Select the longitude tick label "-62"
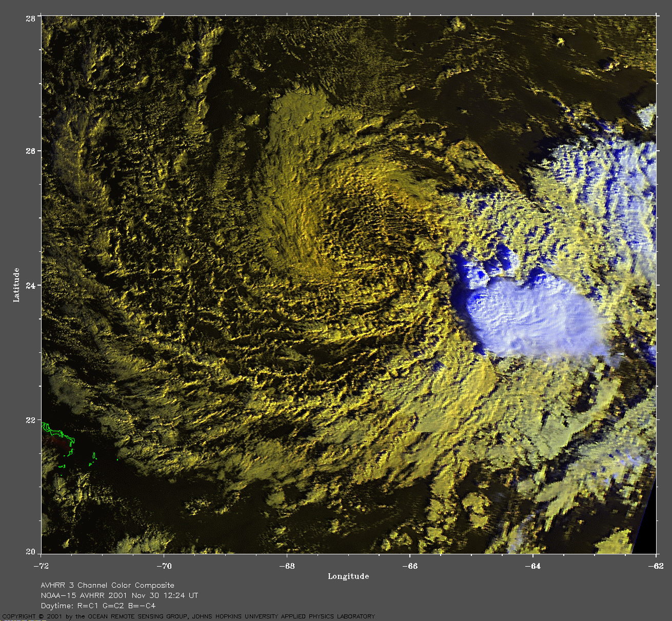Image resolution: width=672 pixels, height=621 pixels. (656, 566)
